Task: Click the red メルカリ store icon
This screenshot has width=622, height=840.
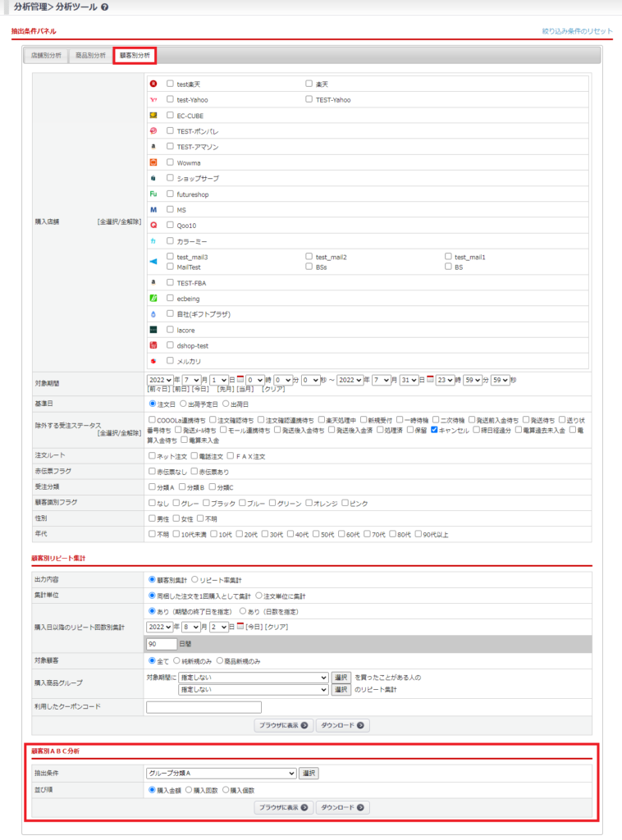Action: [153, 361]
